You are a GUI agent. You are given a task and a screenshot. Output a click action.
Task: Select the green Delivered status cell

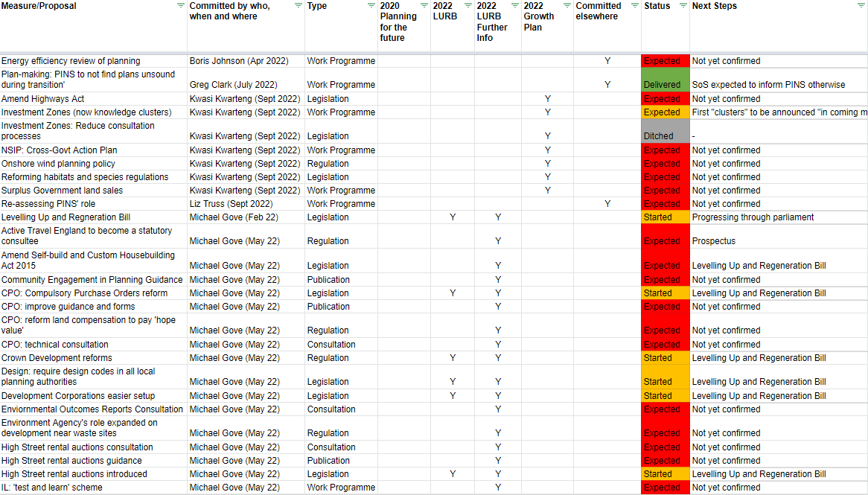point(666,80)
